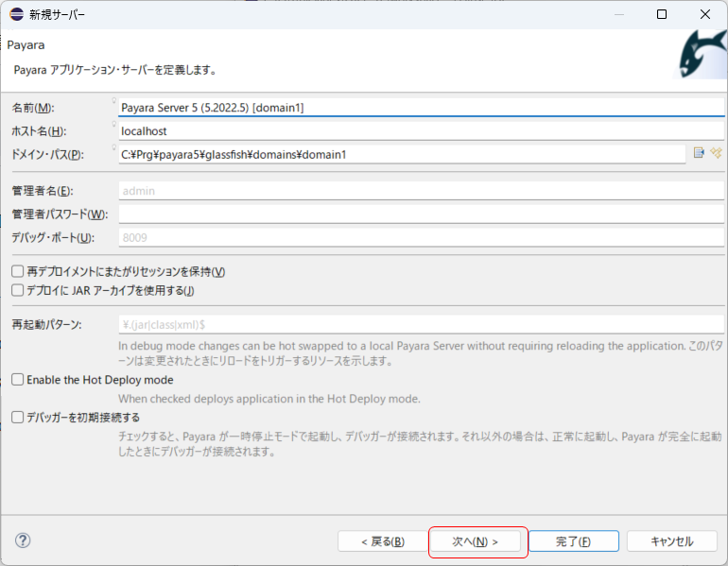Viewport: 728px width, 566px height.
Task: Click the デバッグ・ポート(U): label text
Action: click(53, 237)
